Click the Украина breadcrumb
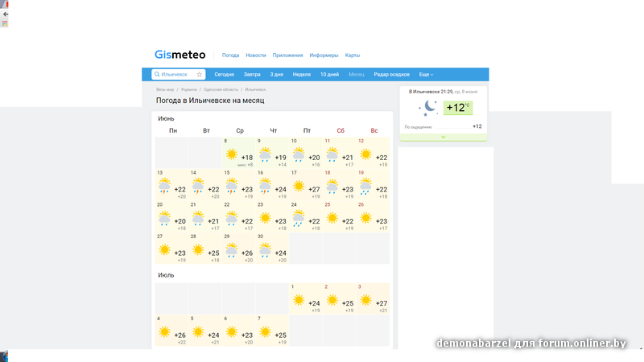This screenshot has height=362, width=644. tap(189, 89)
